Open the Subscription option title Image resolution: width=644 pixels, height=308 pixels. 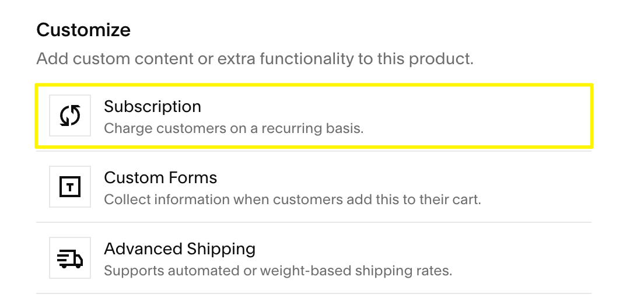click(x=152, y=107)
